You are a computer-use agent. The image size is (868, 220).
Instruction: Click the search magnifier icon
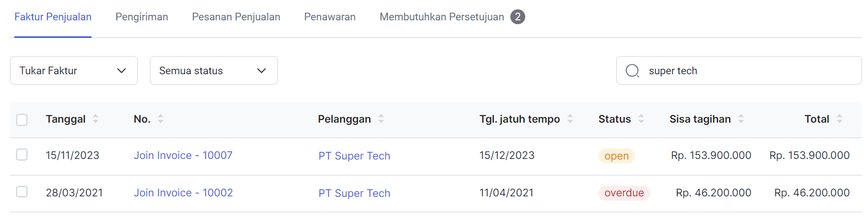tap(632, 71)
